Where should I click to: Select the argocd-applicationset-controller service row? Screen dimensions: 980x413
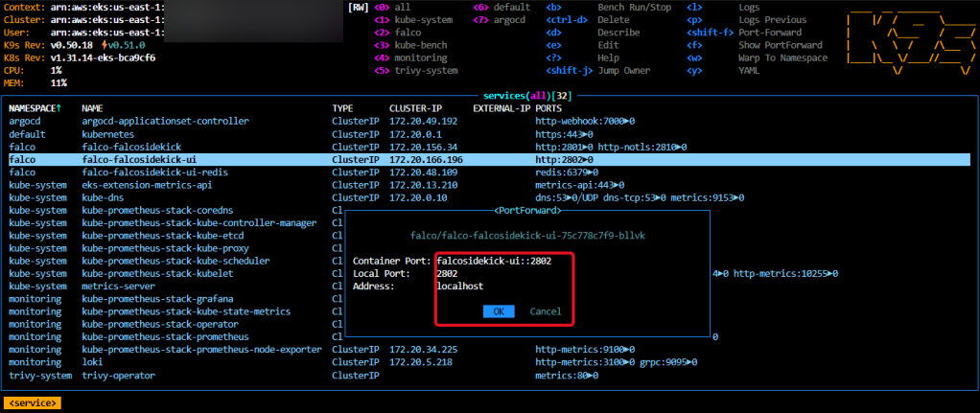coord(489,121)
